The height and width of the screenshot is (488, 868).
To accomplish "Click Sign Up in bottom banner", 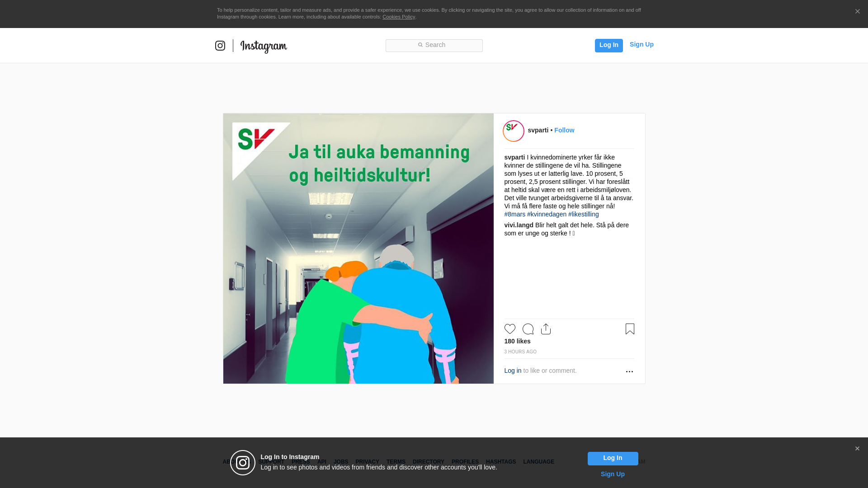I will click(x=613, y=474).
